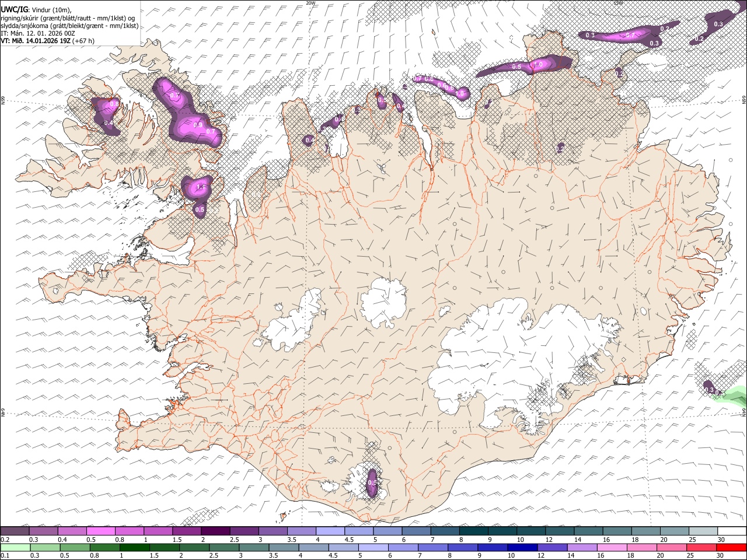
Task: Select the 'slydda/snjókoma' legend description line
Action: 69,26
